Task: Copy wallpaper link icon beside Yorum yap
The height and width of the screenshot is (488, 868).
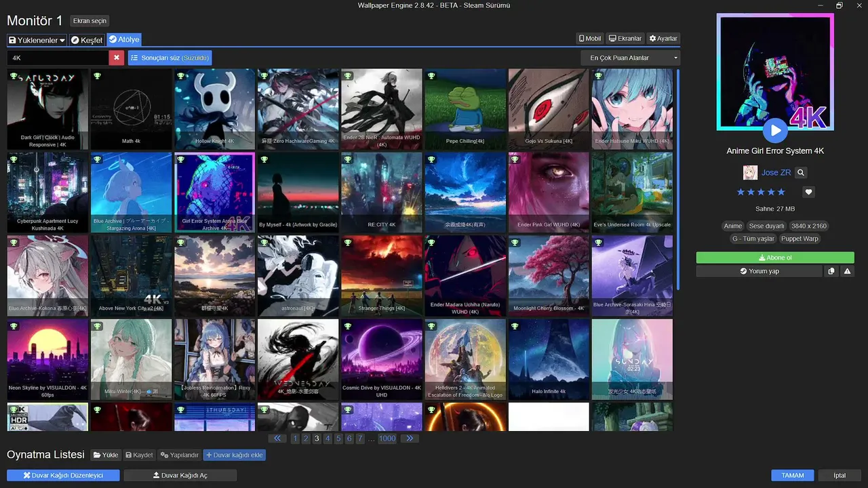Action: coord(831,271)
